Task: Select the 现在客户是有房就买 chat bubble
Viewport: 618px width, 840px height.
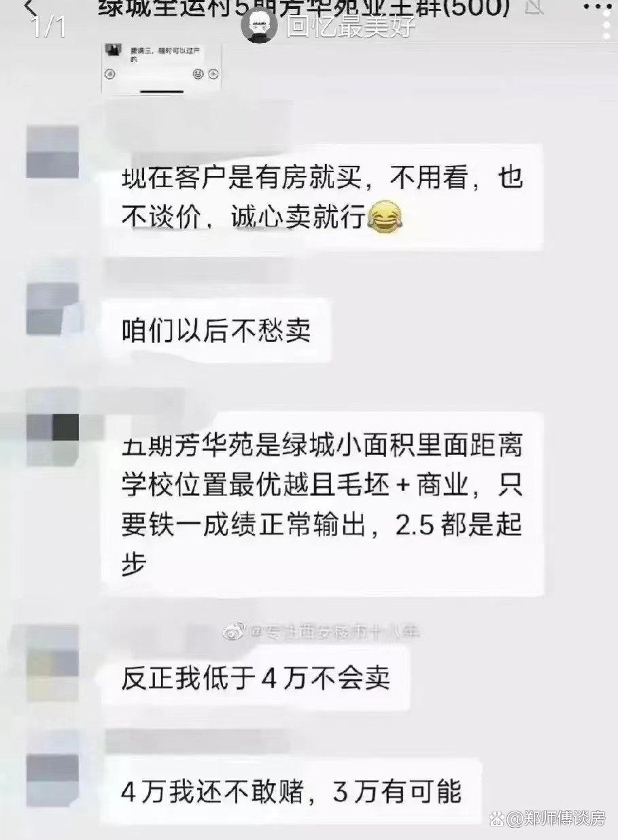Action: click(322, 197)
